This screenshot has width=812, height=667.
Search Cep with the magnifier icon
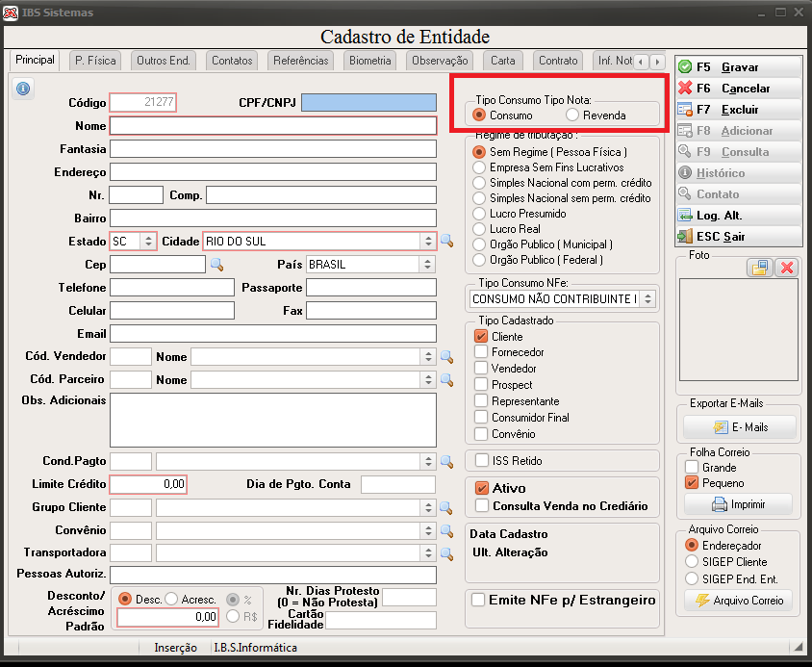217,265
